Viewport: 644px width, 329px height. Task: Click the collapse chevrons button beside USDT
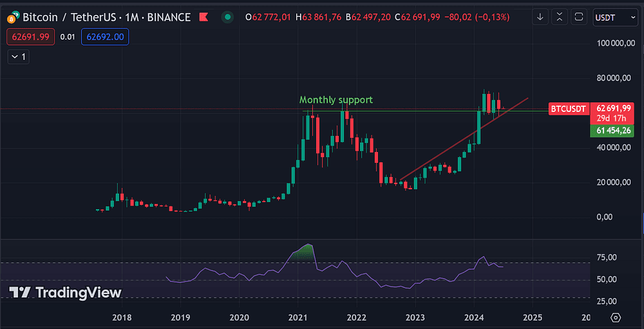[x=560, y=17]
